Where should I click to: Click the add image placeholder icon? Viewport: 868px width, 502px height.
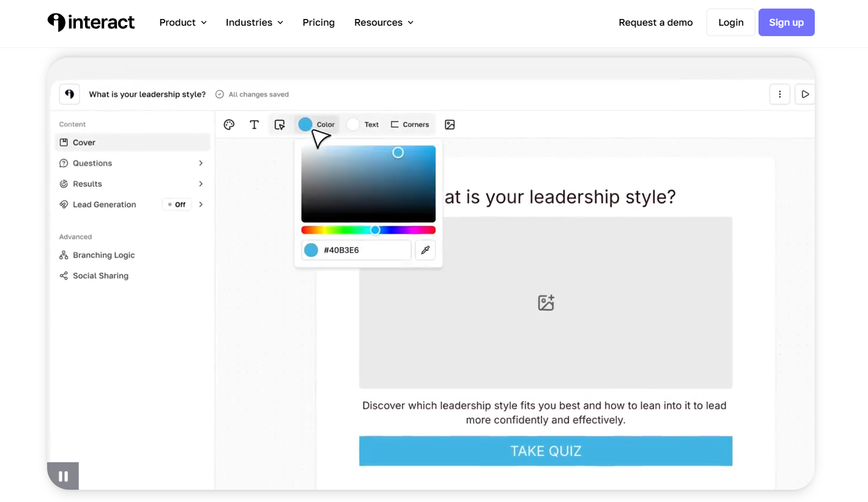pos(546,302)
